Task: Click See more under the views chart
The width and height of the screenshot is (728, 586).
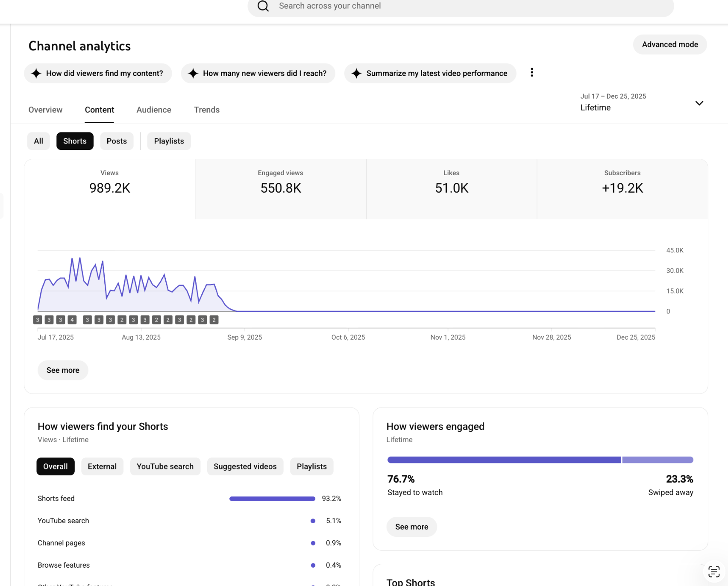Action: click(63, 370)
